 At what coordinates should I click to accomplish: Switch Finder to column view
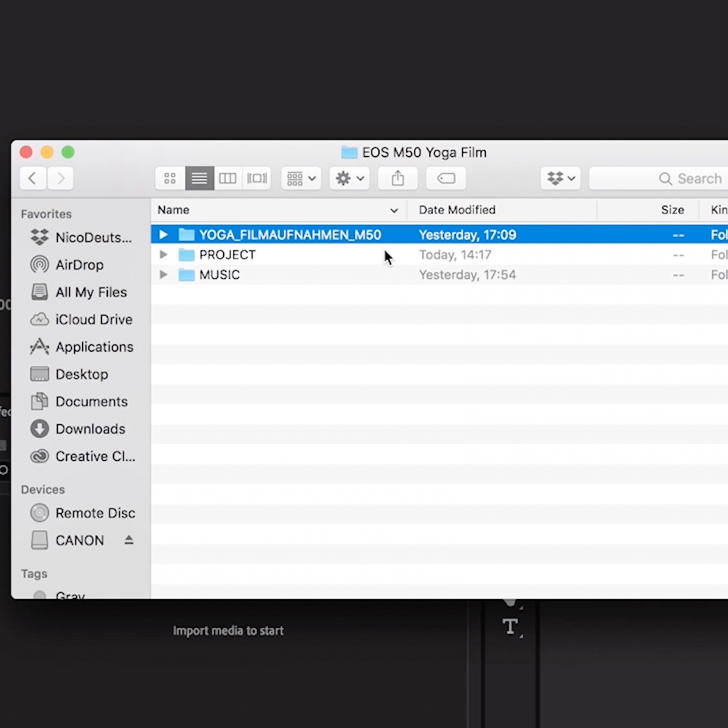228,178
